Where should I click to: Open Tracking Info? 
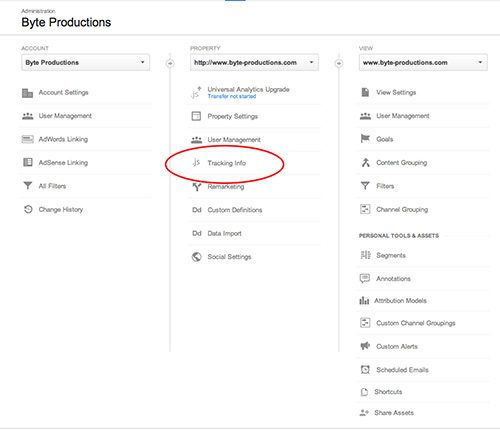(x=227, y=163)
